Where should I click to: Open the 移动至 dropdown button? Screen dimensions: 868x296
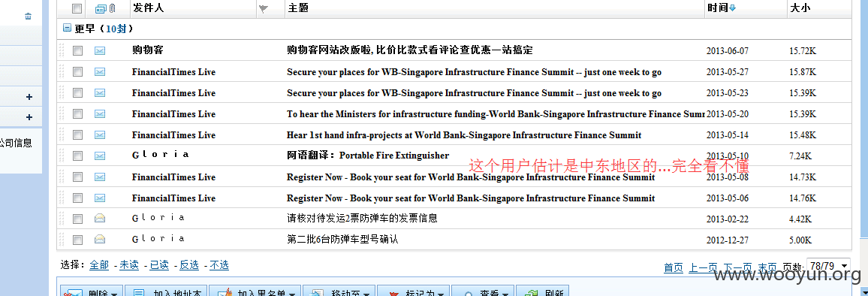coord(339,291)
